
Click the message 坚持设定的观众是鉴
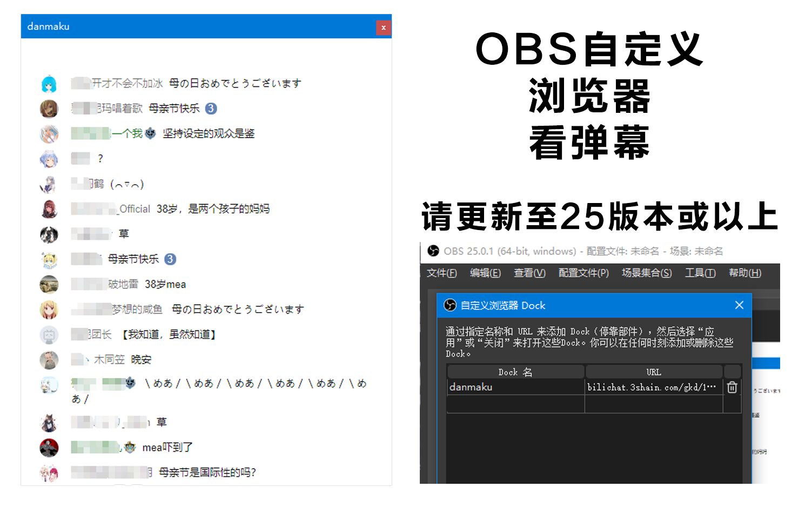click(x=209, y=133)
